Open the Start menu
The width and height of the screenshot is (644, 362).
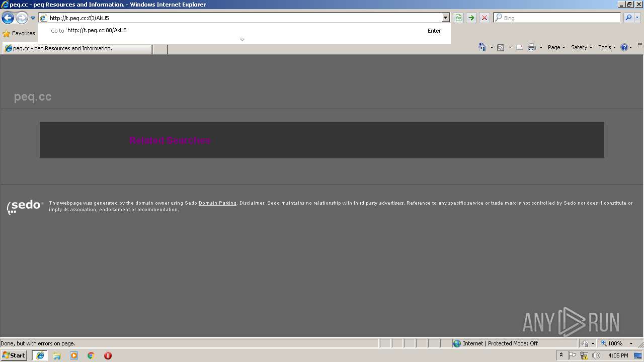coord(14,355)
